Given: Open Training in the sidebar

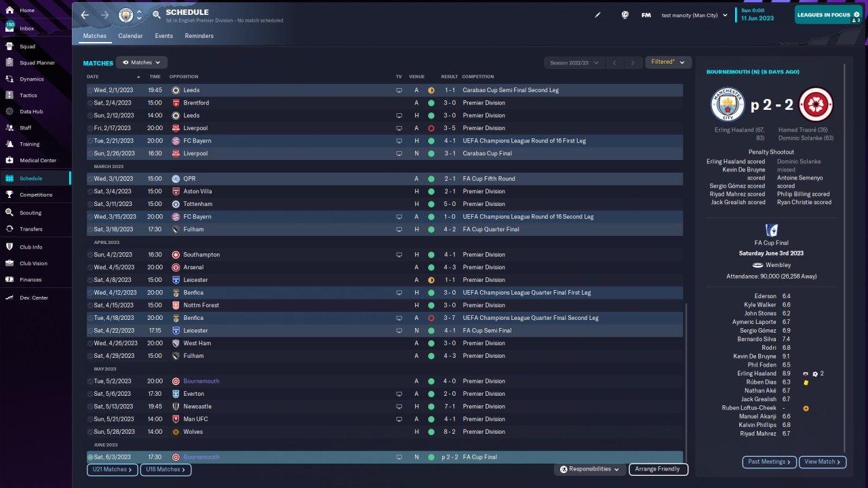Looking at the screenshot, I should point(35,144).
